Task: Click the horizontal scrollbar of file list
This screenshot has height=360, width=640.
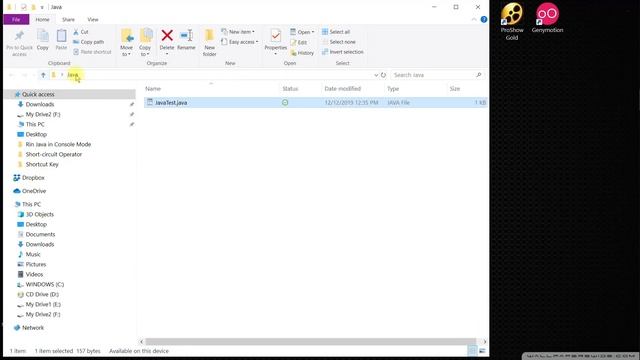Action: tap(311, 342)
